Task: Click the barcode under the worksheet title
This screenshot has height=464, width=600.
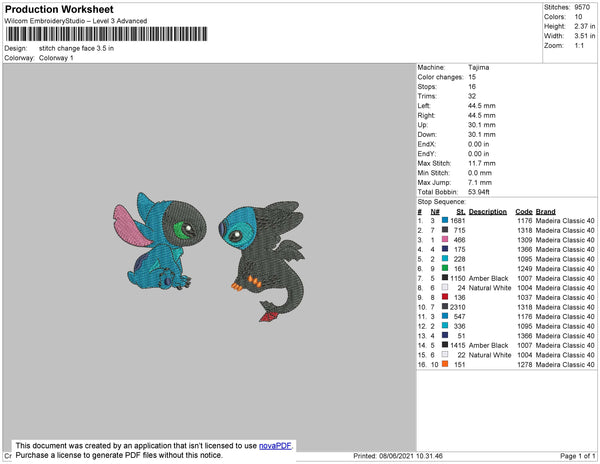Action: point(106,34)
